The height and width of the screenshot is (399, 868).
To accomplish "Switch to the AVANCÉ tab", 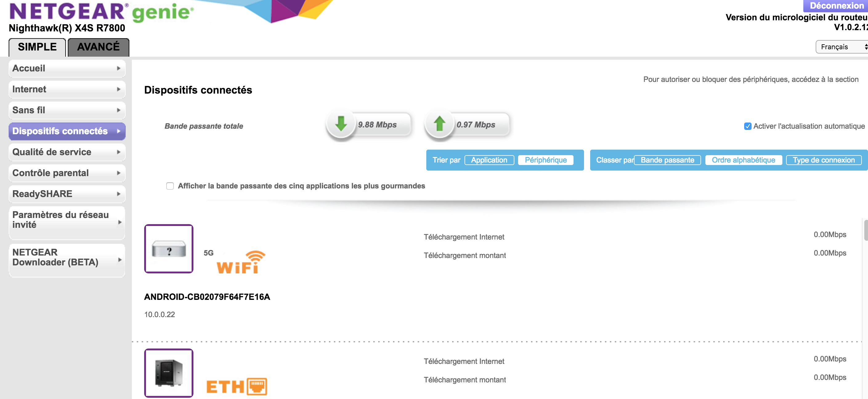I will pyautogui.click(x=98, y=47).
